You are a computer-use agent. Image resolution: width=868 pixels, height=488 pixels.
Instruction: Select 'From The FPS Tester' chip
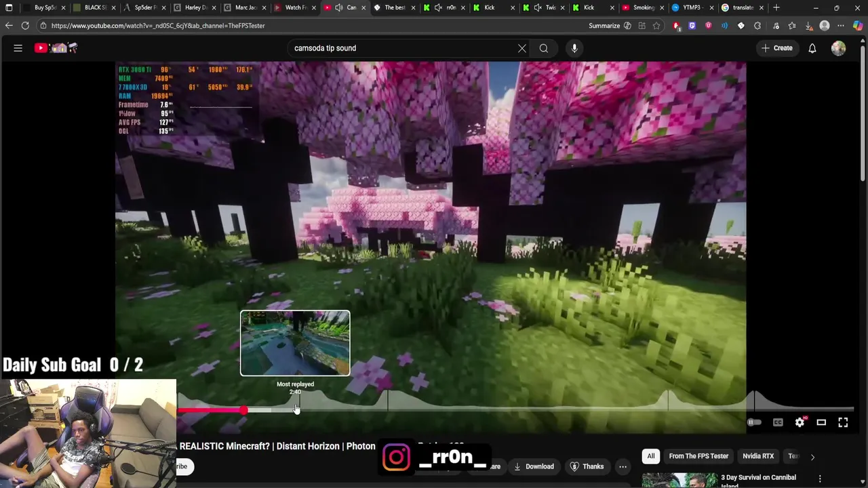pyautogui.click(x=698, y=456)
